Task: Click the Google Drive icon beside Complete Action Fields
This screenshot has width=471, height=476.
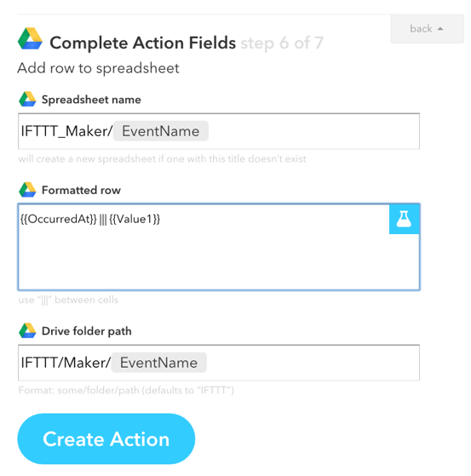Action: point(30,39)
